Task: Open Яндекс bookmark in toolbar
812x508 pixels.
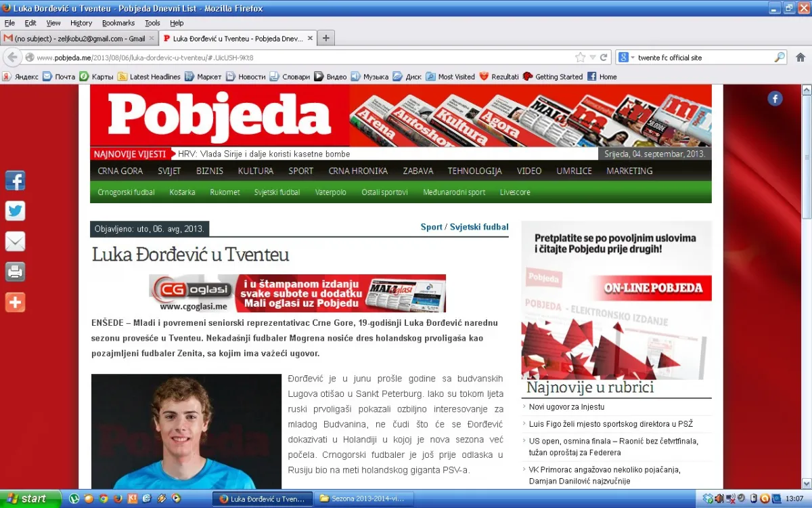Action: (20, 77)
